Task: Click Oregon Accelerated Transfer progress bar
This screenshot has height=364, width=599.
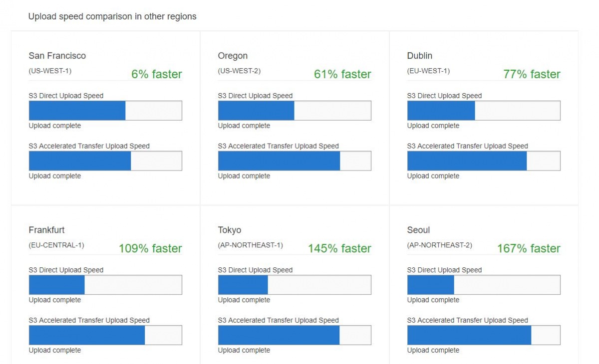Action: [x=295, y=161]
